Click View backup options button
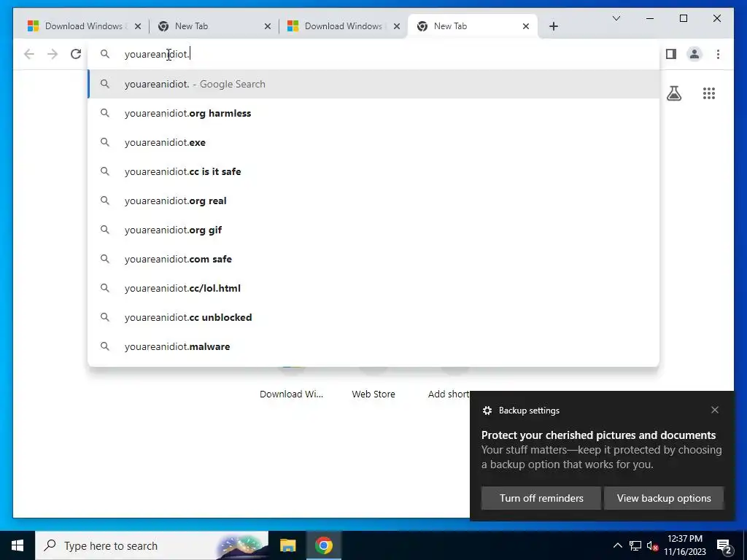 (x=664, y=498)
